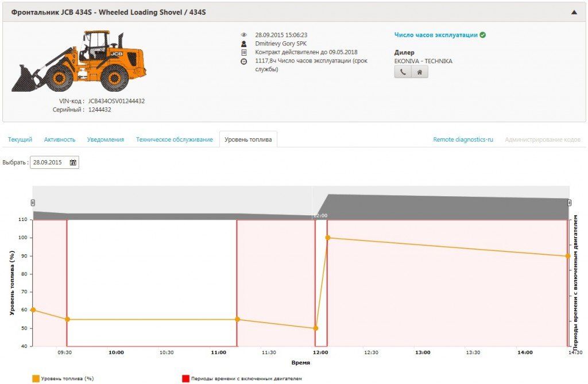
Task: Click the contract document icon
Action: pyautogui.click(x=243, y=52)
